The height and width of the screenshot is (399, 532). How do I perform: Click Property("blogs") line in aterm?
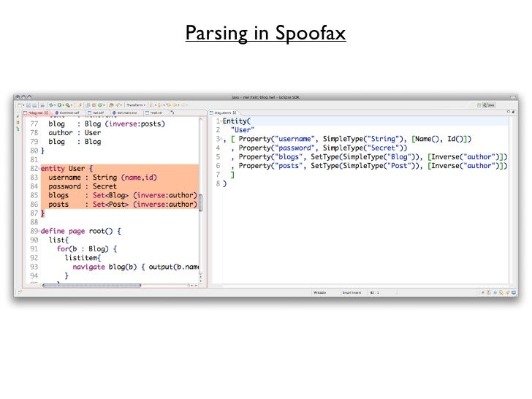pos(369,157)
